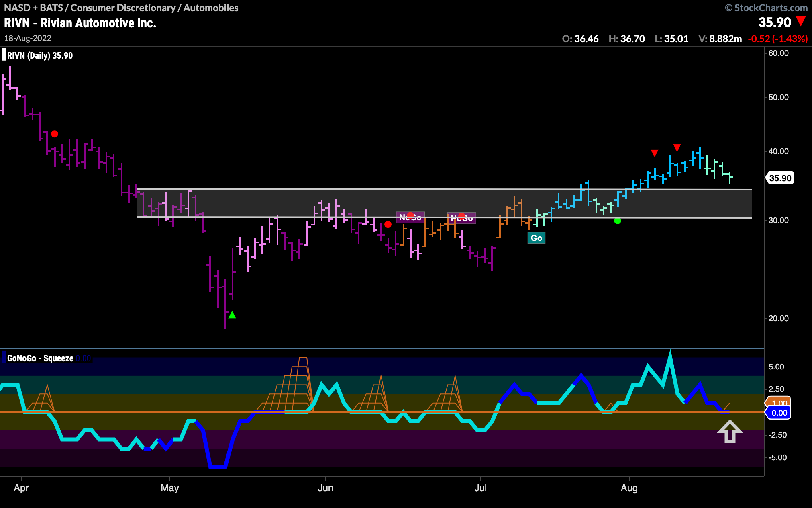812x508 pixels.
Task: Click the low value L: 35.01
Action: (x=671, y=39)
